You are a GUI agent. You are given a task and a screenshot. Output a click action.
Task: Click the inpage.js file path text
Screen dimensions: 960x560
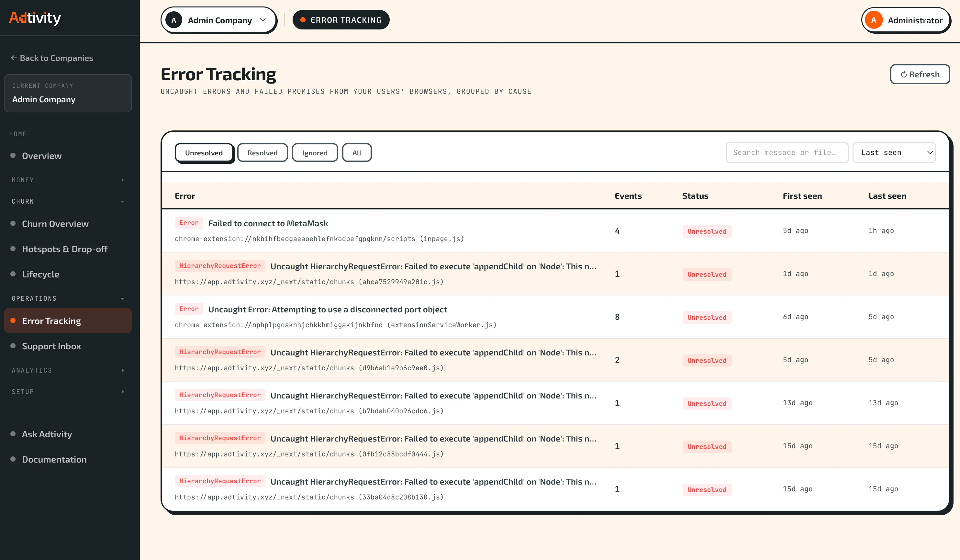(319, 239)
